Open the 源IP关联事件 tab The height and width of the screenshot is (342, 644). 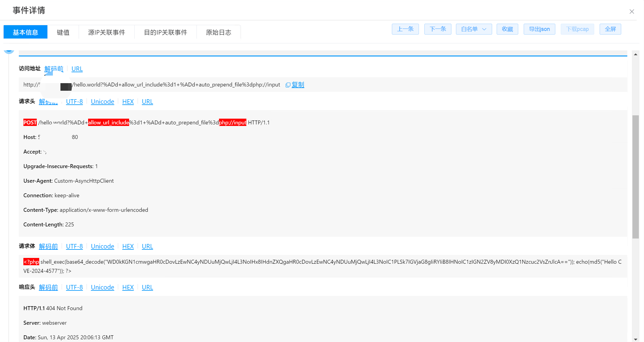click(x=107, y=32)
